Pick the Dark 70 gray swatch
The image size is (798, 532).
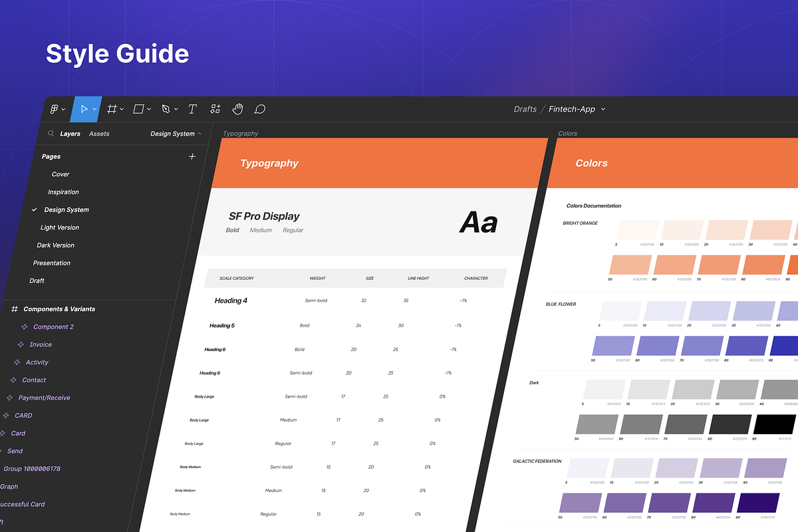coord(686,424)
